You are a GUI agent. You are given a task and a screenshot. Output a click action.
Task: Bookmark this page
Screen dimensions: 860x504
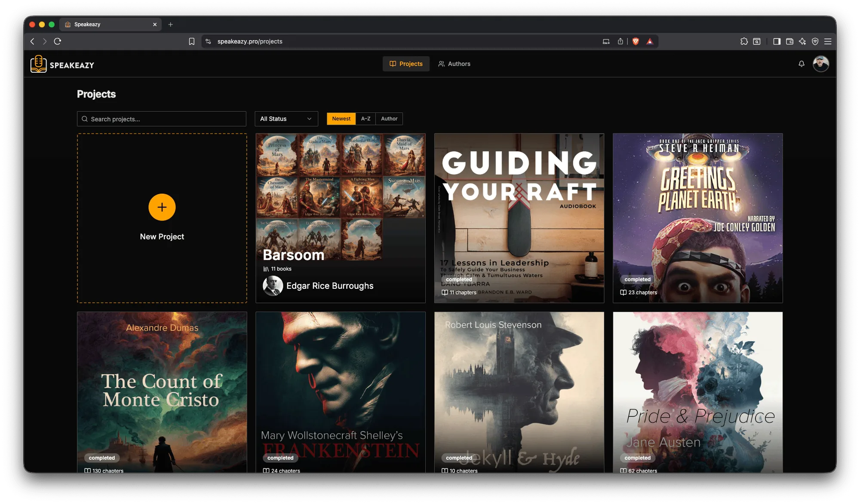191,41
